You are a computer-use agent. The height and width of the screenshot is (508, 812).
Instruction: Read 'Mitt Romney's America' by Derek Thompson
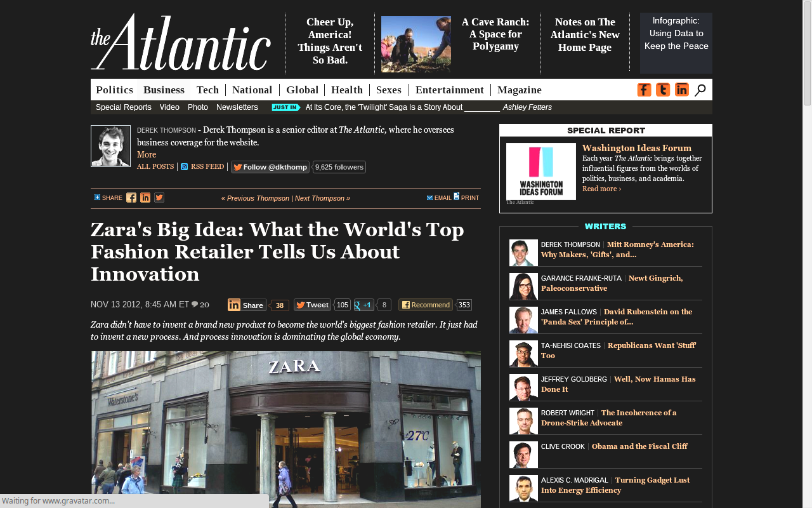tap(617, 250)
